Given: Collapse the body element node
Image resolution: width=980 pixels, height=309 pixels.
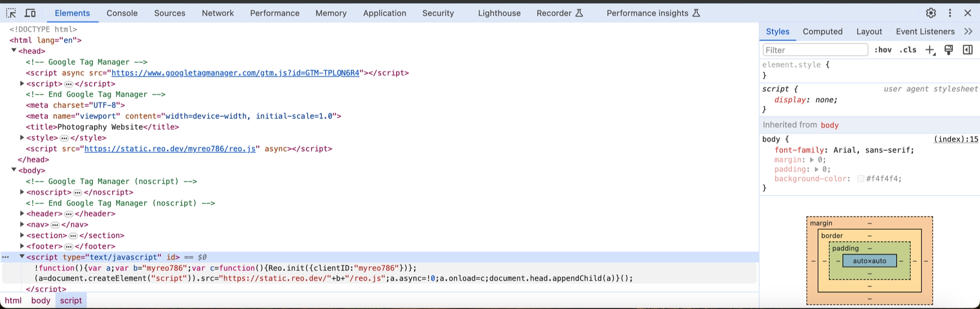Looking at the screenshot, I should point(14,170).
